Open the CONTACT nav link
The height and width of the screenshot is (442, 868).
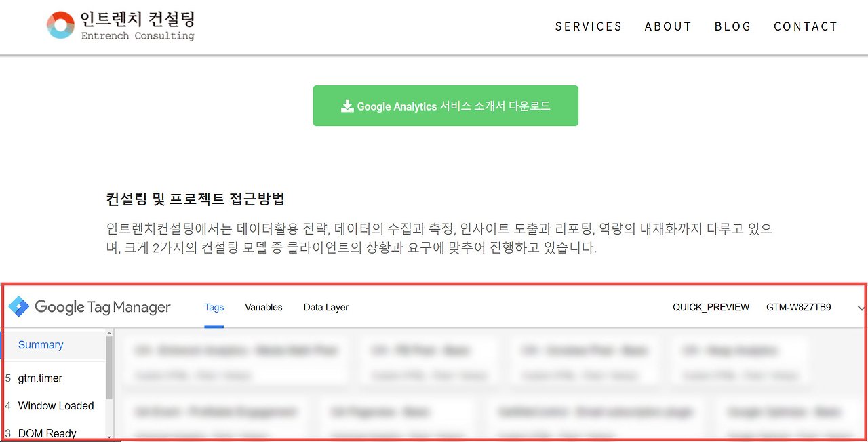pyautogui.click(x=806, y=26)
